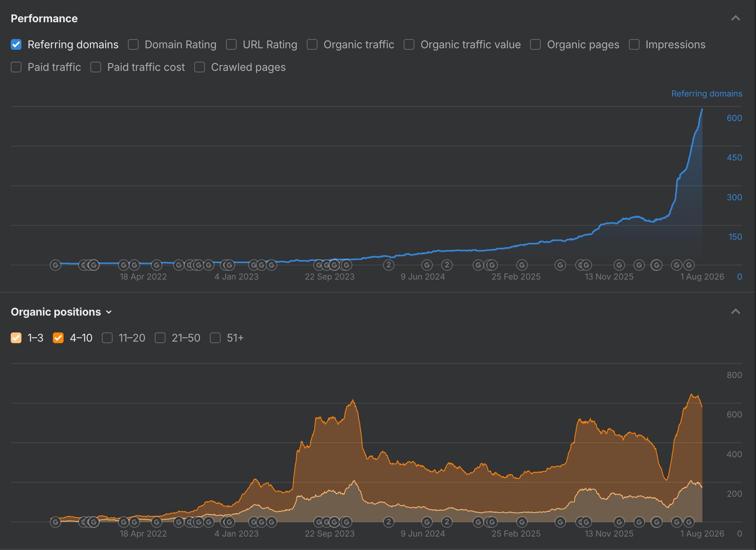Enable the Organic traffic checkbox

click(312, 44)
